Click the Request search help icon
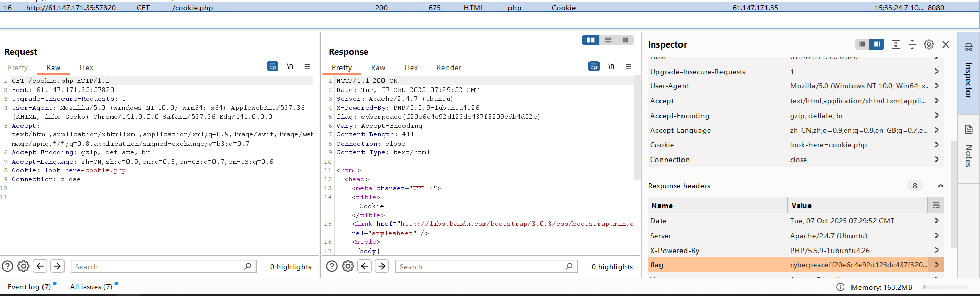This screenshot has width=980, height=296. point(7,266)
